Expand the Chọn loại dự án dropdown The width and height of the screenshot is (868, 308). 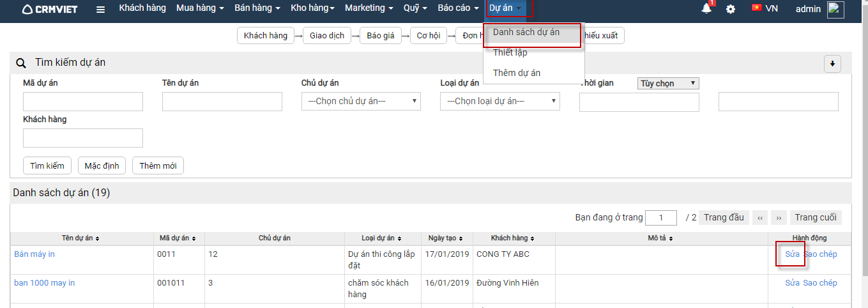(x=499, y=101)
